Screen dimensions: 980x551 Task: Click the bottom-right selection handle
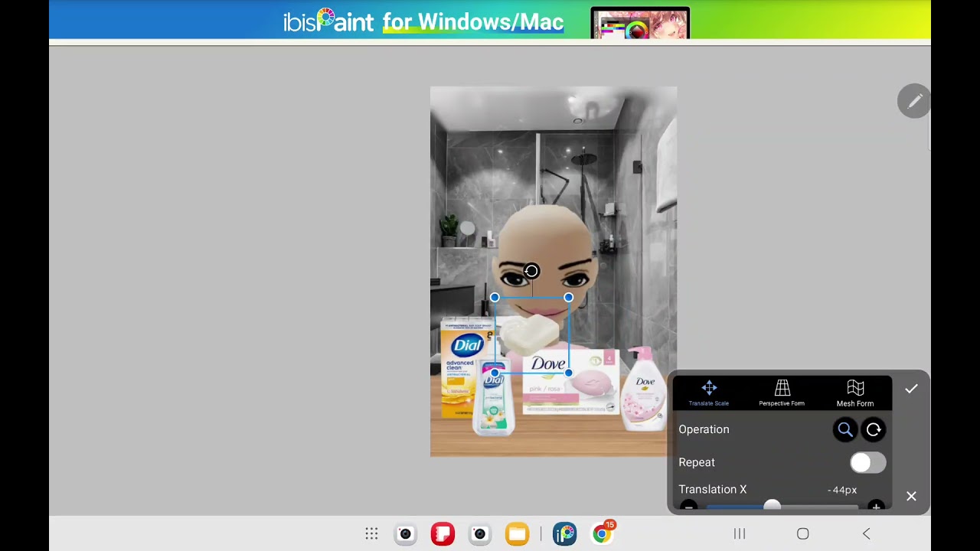click(x=568, y=373)
